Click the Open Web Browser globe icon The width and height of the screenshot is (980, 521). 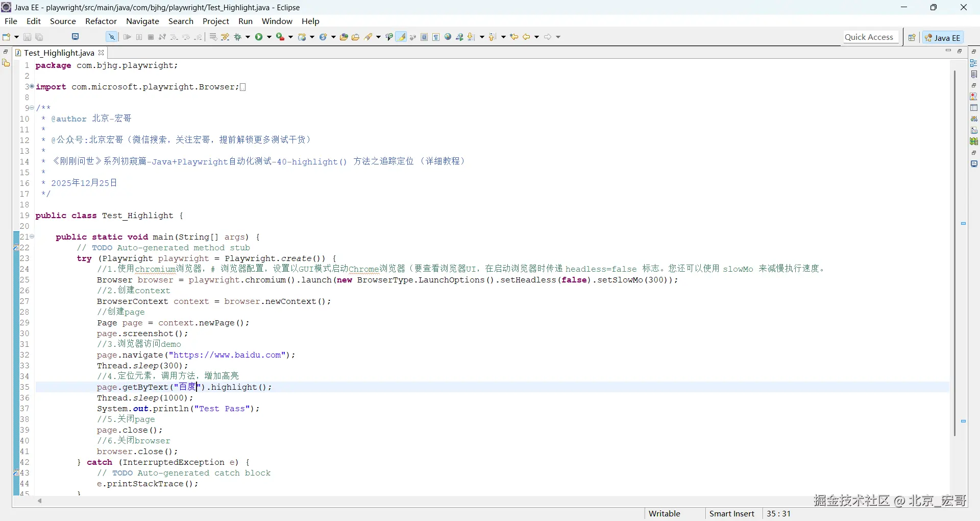pyautogui.click(x=448, y=37)
